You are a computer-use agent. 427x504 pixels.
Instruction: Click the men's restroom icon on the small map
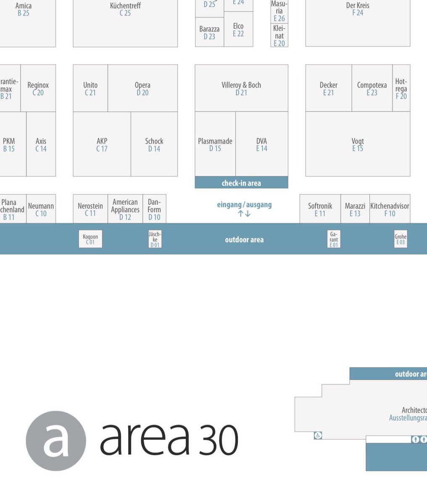[x=416, y=439]
